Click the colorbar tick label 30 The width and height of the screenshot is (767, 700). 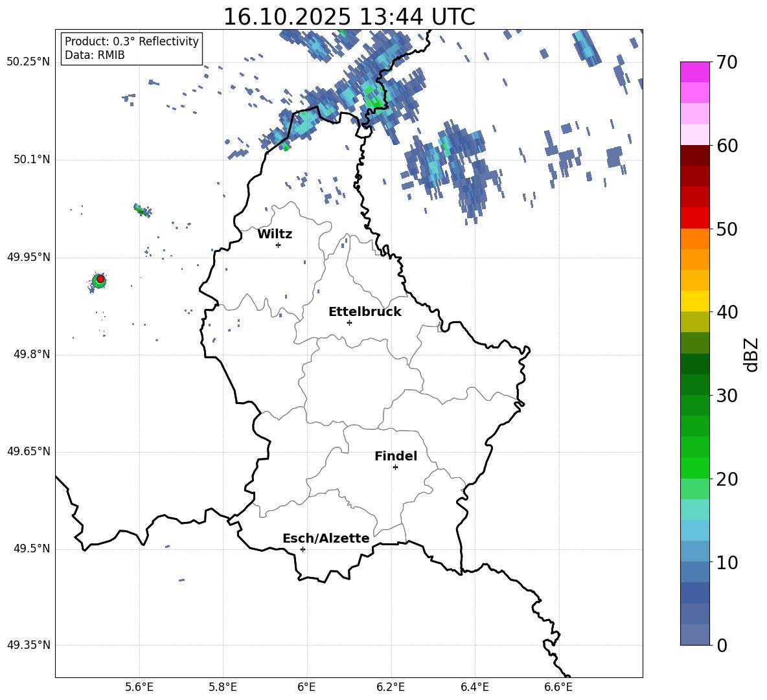coord(727,396)
